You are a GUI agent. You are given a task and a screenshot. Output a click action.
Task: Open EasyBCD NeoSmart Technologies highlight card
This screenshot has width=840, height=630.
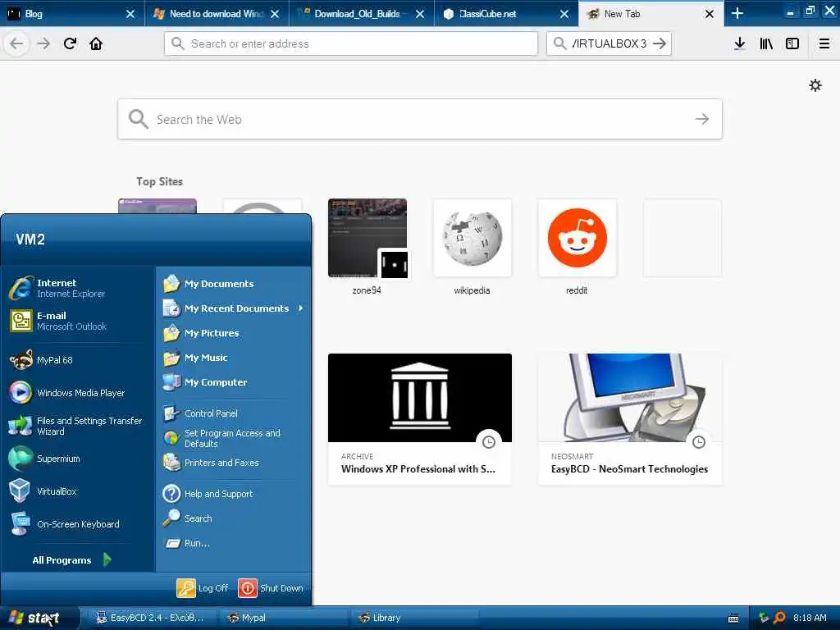[x=629, y=419]
